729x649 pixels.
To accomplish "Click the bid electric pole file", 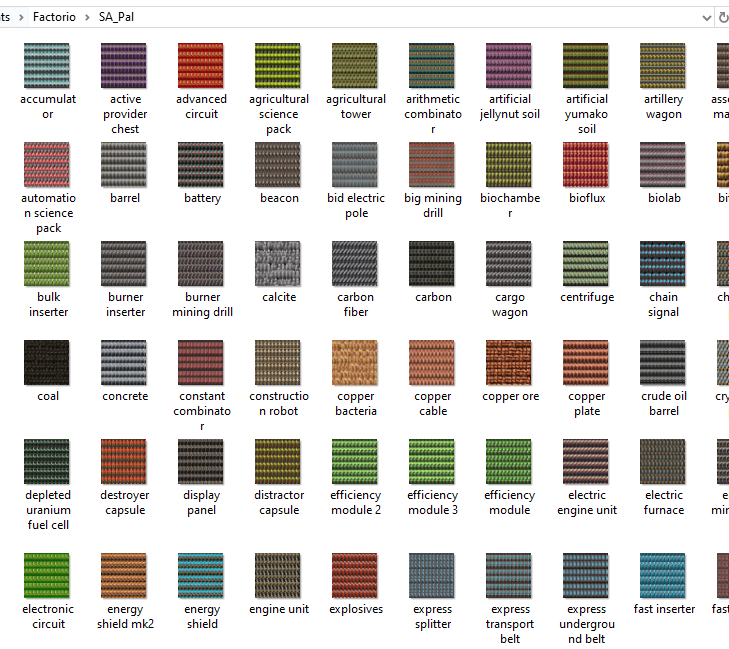I will (x=355, y=165).
